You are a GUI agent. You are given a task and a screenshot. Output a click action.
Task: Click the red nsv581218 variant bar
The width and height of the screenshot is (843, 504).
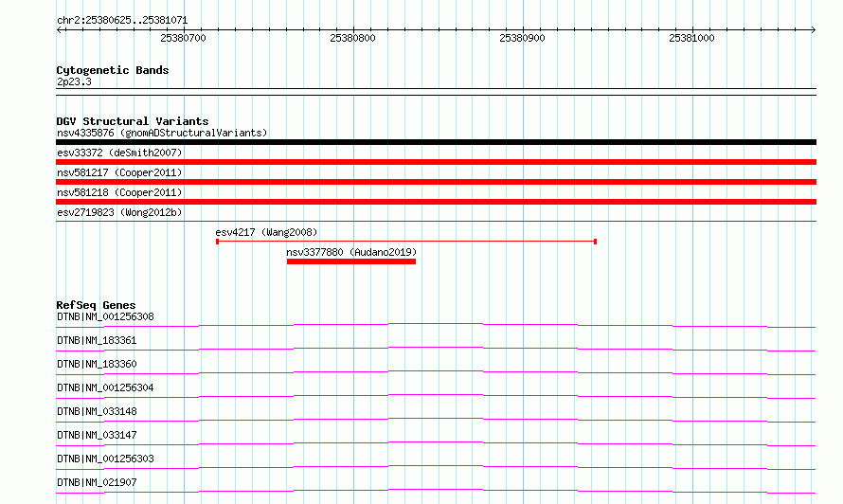point(436,202)
